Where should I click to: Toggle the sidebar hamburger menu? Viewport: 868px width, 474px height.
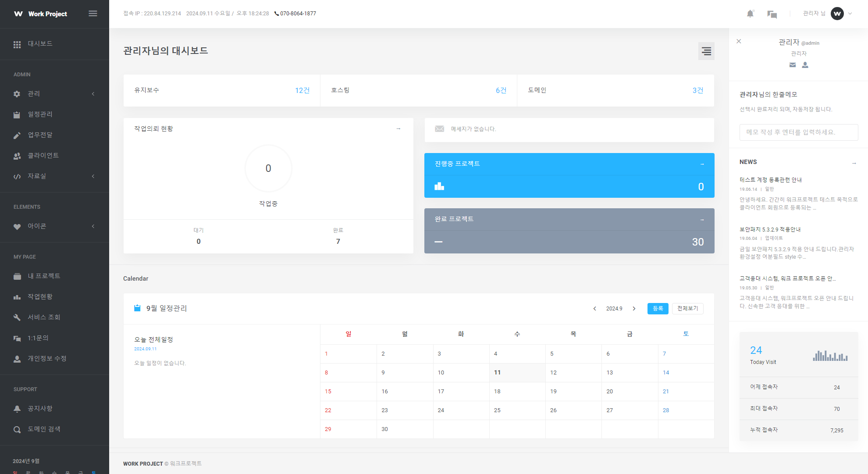(93, 14)
